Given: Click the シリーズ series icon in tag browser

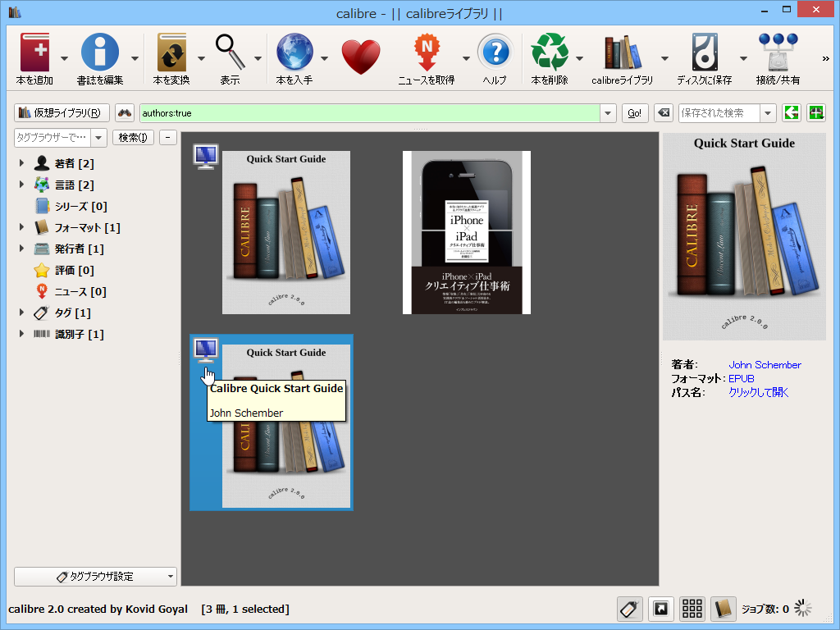Looking at the screenshot, I should (42, 206).
